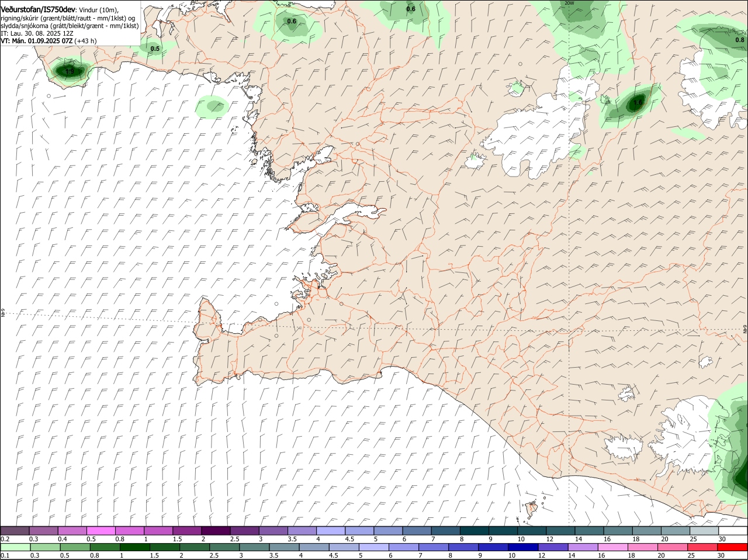748x560 pixels.
Task: Click the 'VT: Mán. 01.09.2025 07Z' valid time line
Action: [x=37, y=41]
